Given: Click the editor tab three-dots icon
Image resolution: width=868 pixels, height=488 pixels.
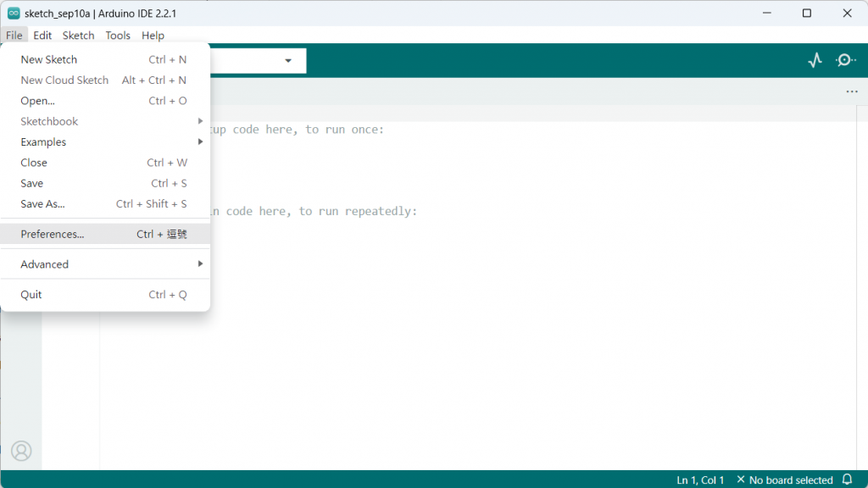Looking at the screenshot, I should [x=851, y=91].
